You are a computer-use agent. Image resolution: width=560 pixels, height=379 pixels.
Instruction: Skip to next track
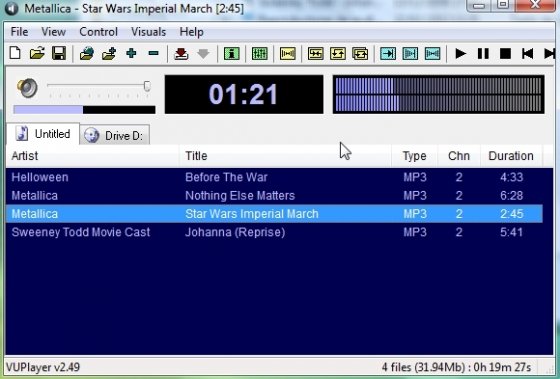pyautogui.click(x=550, y=54)
